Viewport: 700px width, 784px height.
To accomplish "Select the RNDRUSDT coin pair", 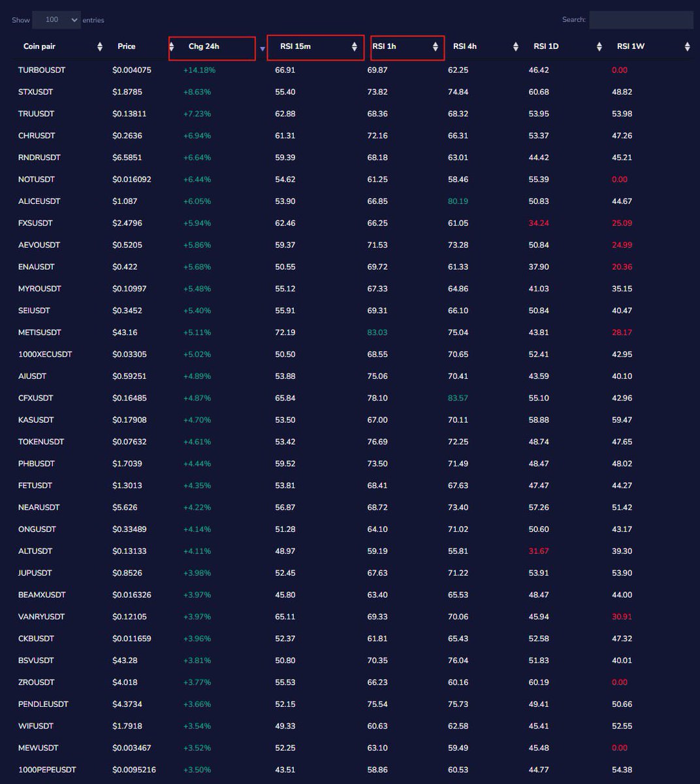I will 39,157.
